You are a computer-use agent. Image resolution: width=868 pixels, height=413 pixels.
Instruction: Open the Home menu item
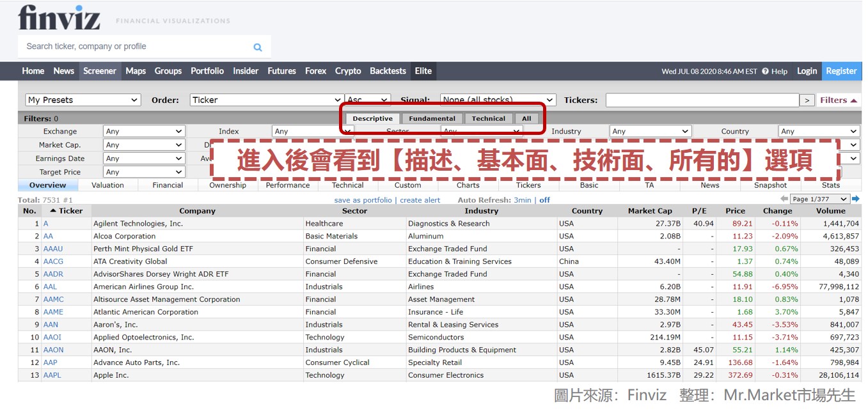point(33,71)
